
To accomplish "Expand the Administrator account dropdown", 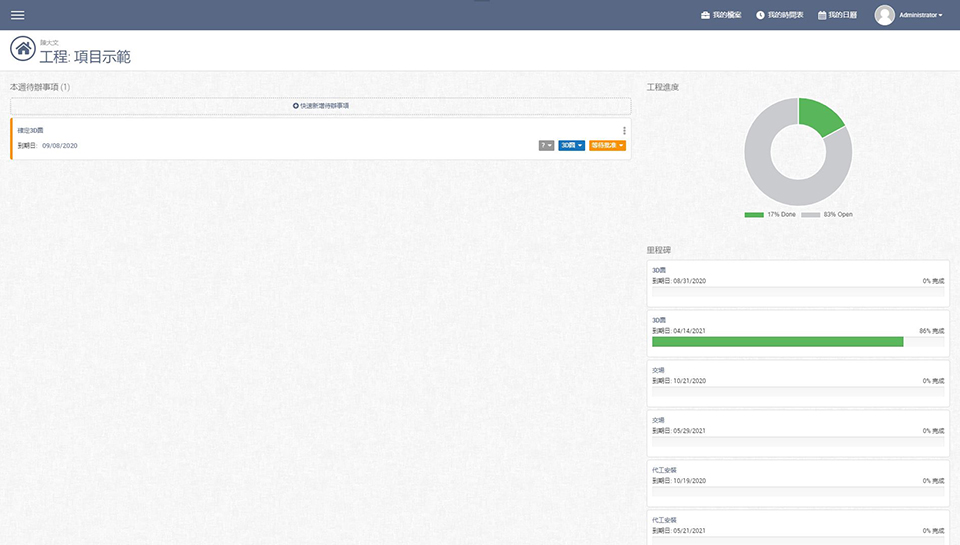I will click(921, 15).
